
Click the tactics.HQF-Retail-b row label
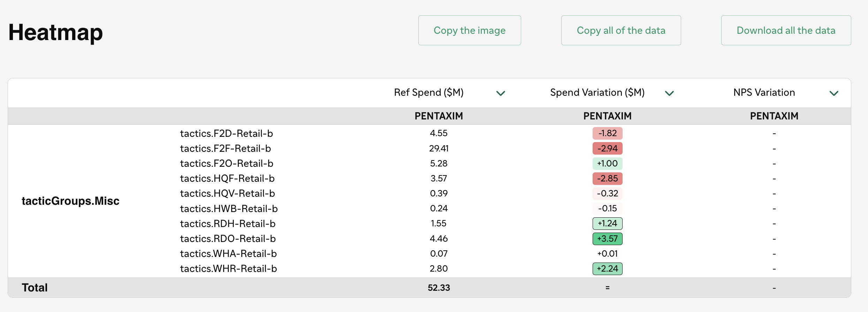coord(227,178)
